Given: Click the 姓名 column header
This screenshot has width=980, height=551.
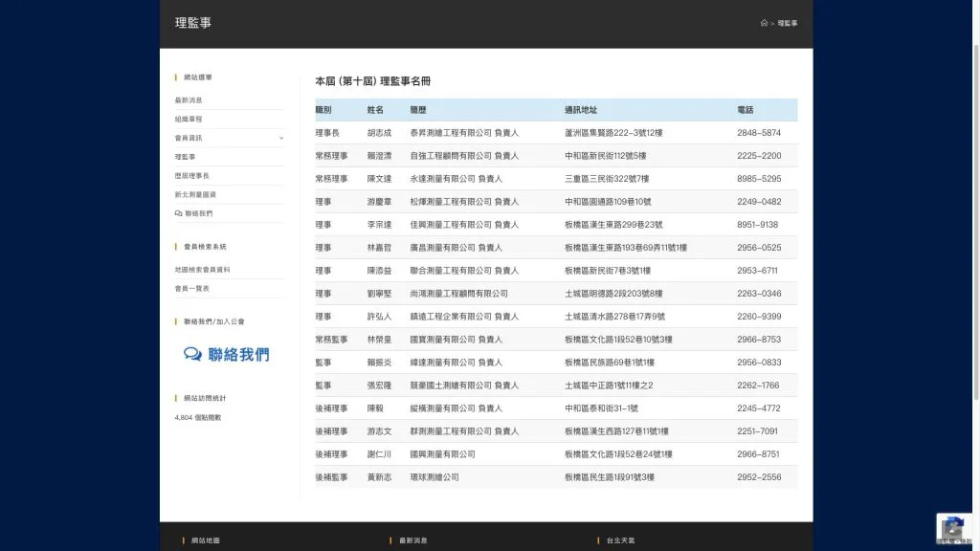Looking at the screenshot, I should (375, 110).
